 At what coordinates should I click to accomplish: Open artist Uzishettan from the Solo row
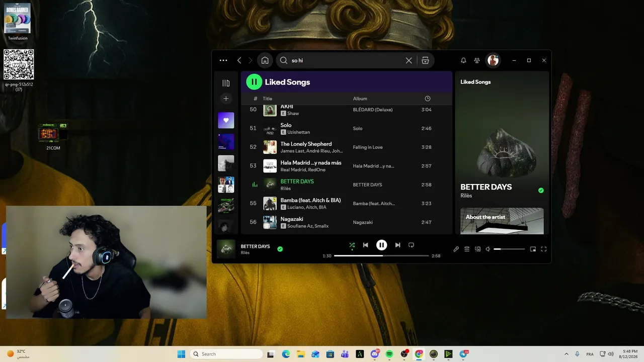(298, 132)
